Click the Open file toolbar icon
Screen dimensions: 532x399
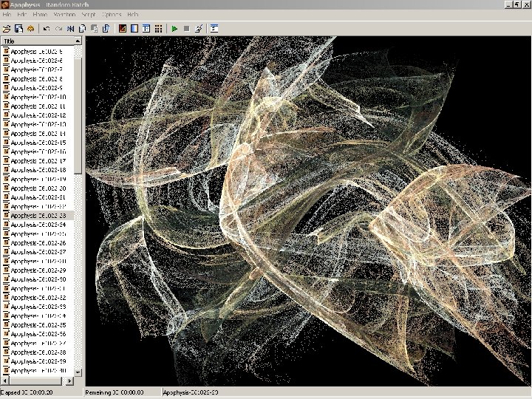coord(7,29)
